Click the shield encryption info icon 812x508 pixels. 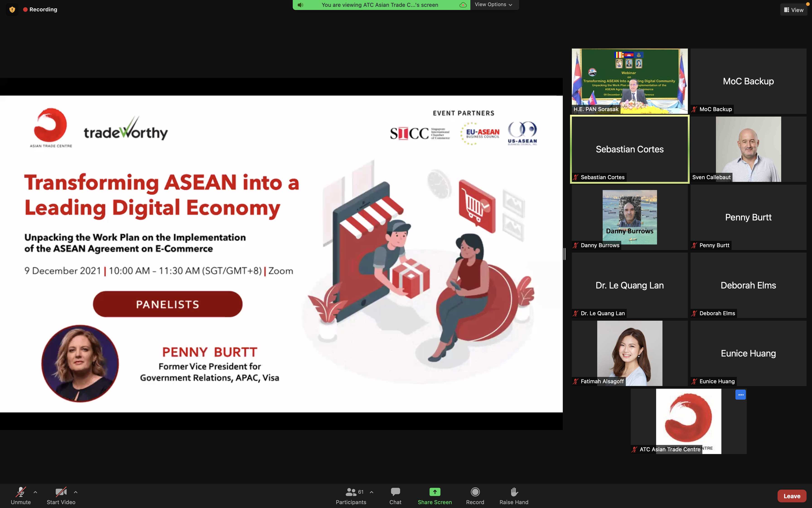[x=12, y=9]
